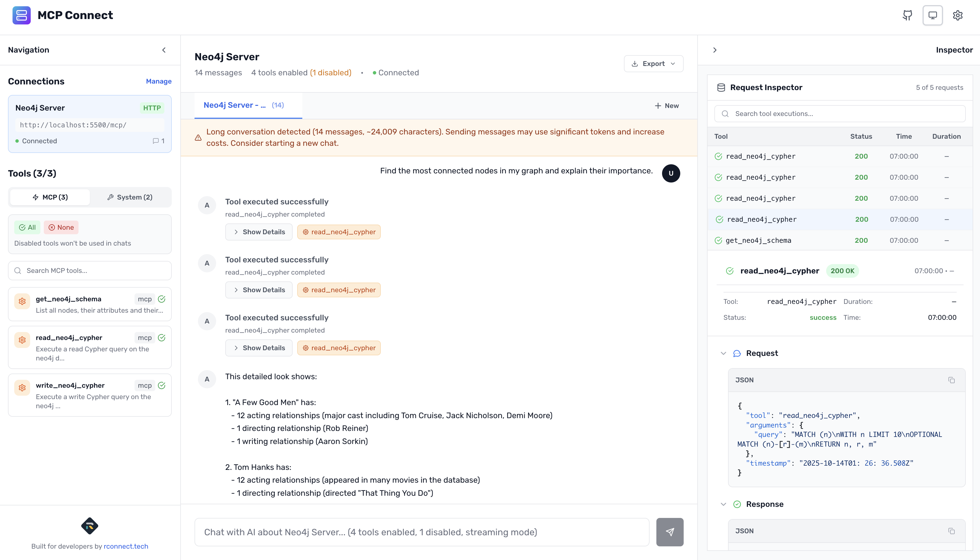Open the Export dropdown menu
The width and height of the screenshot is (980, 560).
653,63
